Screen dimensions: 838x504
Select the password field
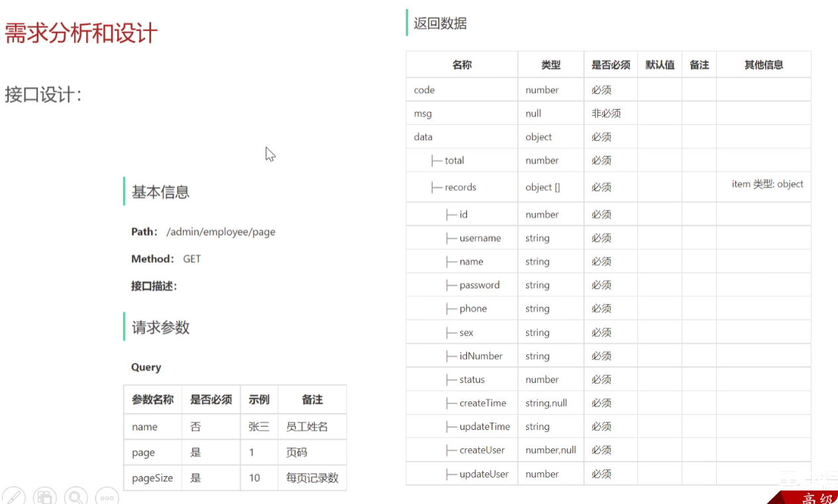click(480, 285)
